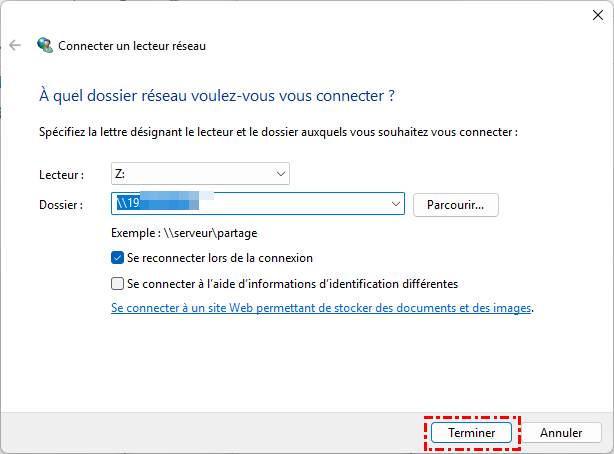Enable the different credentials checkbox box
This screenshot has height=454, width=614.
coord(119,283)
